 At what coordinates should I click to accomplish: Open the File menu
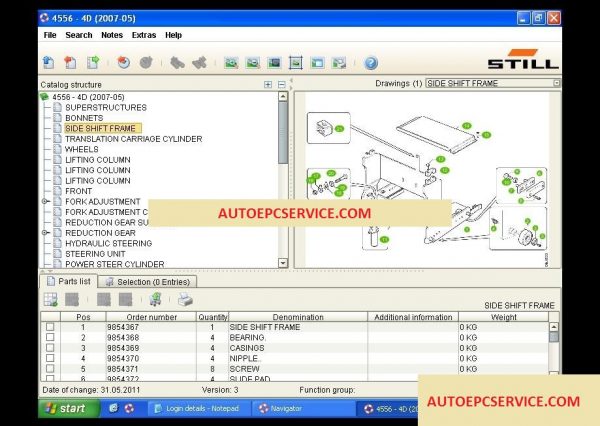[x=50, y=35]
